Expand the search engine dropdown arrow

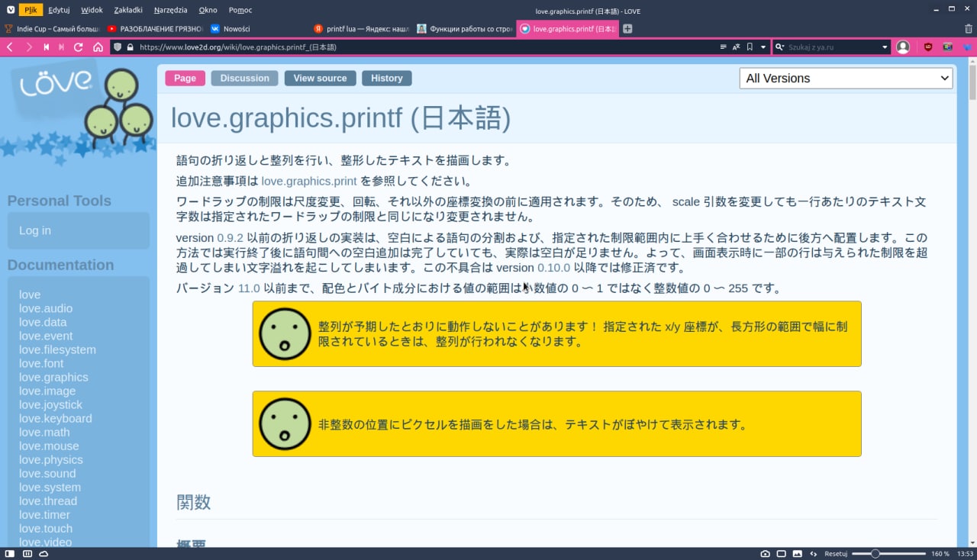[x=885, y=47]
